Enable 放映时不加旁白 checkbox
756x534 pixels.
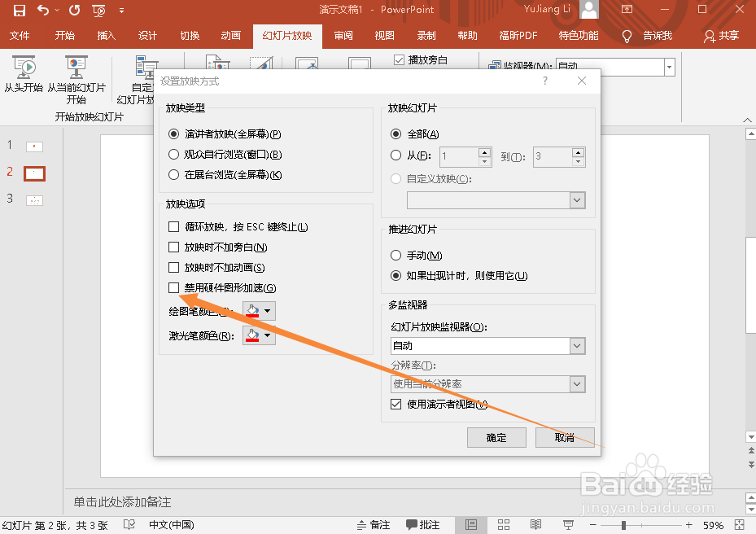click(173, 247)
